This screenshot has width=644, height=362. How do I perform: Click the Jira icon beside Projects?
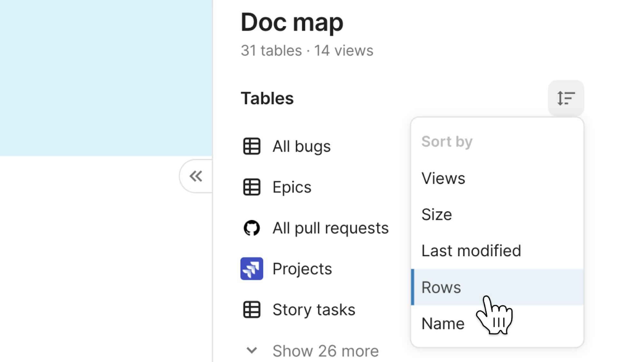(251, 269)
